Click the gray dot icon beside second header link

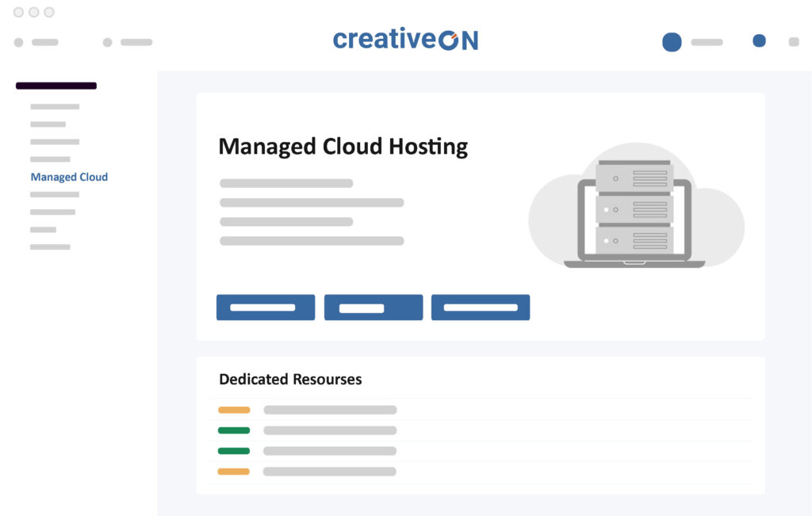pos(107,41)
